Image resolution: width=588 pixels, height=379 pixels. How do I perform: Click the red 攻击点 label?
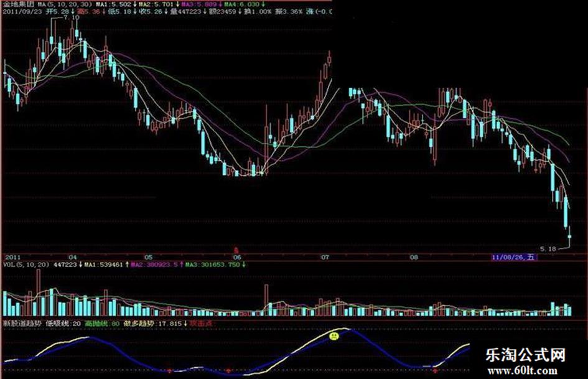(x=201, y=323)
